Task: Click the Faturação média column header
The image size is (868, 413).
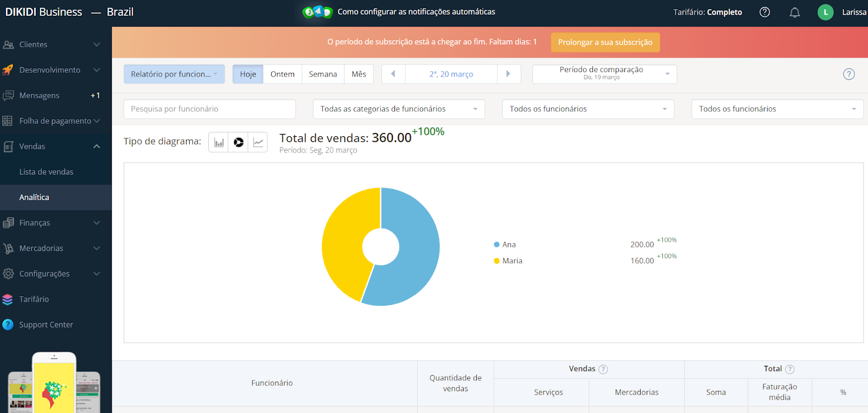Action: [x=780, y=392]
